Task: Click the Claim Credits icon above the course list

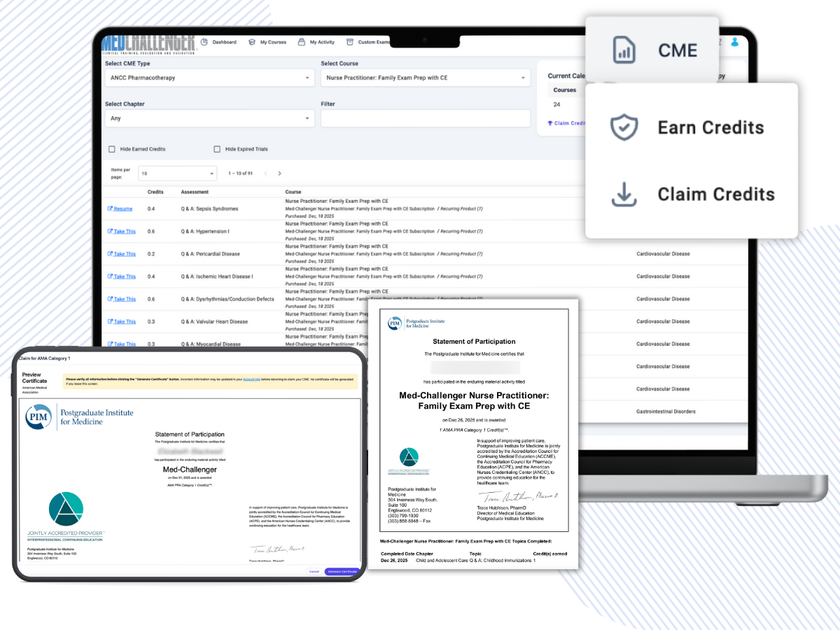Action: point(549,122)
